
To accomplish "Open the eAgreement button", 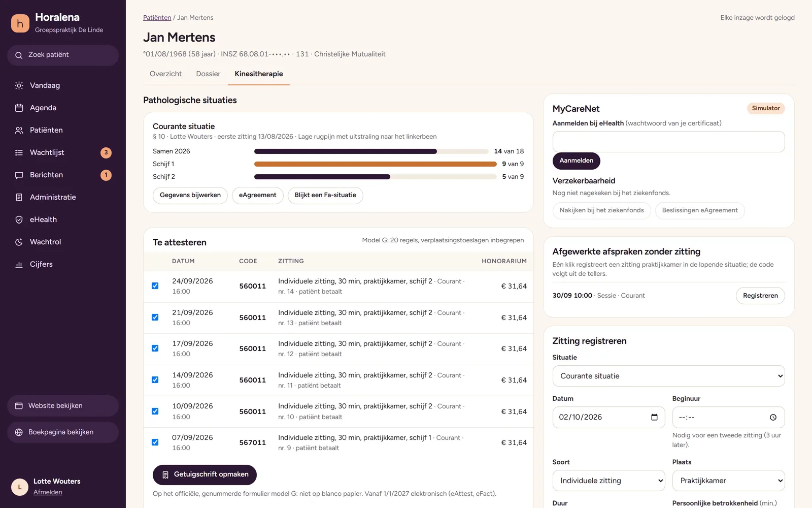I will click(x=257, y=195).
